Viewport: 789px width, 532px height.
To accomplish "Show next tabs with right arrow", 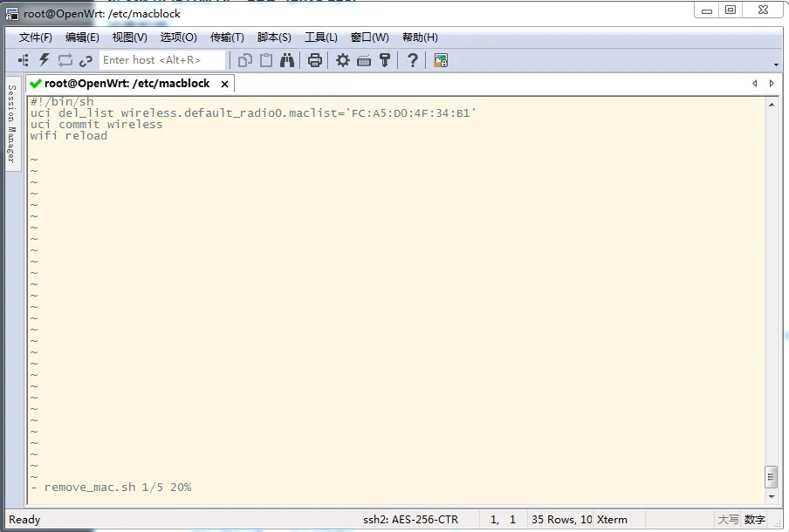I will 772,84.
